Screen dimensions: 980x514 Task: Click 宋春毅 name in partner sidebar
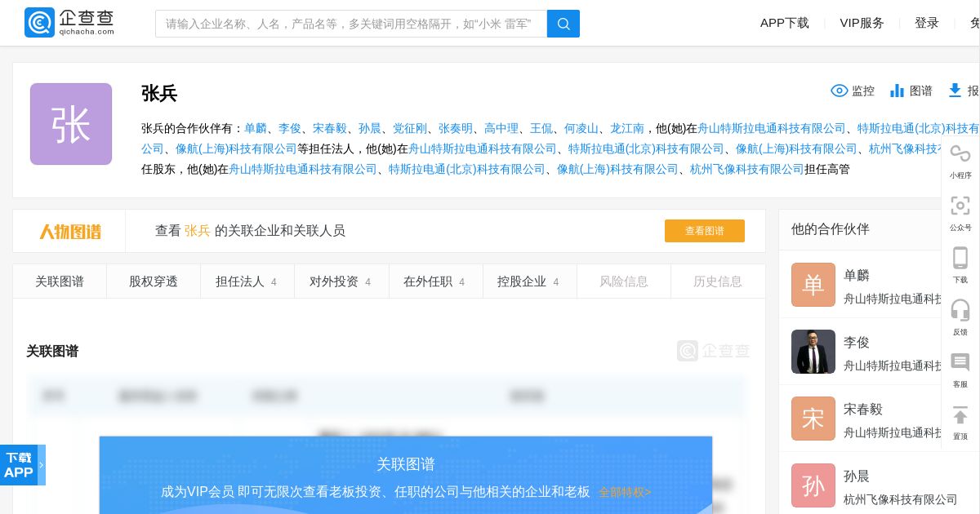[x=863, y=410]
